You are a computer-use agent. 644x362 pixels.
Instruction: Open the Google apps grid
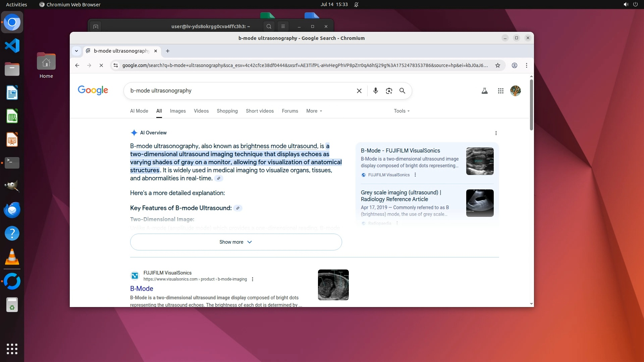[500, 91]
